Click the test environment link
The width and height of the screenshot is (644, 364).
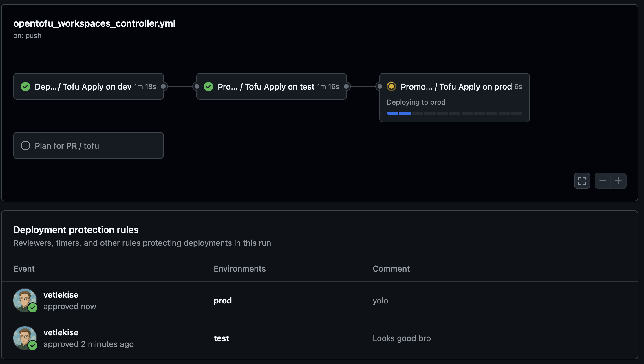(221, 338)
